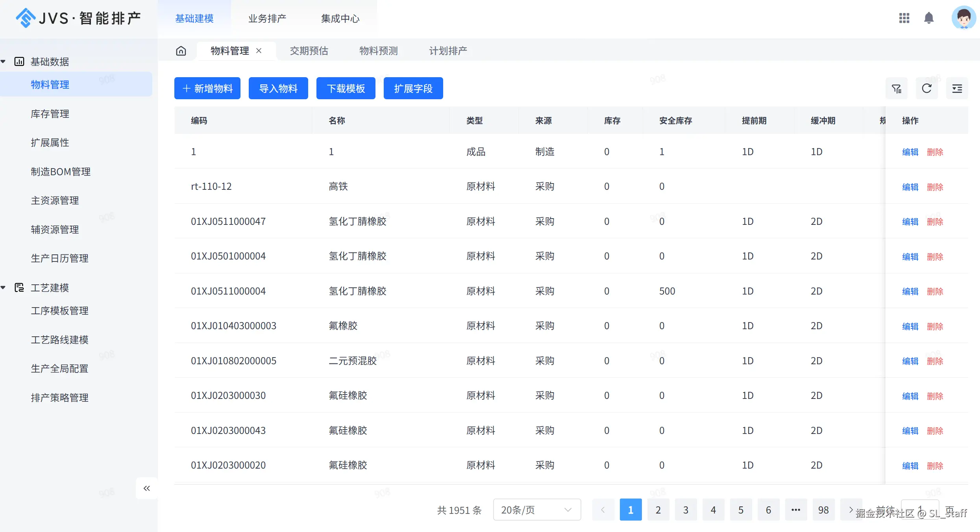Select the 物料管理 tab
Screen dimensions: 980x532
(x=230, y=51)
